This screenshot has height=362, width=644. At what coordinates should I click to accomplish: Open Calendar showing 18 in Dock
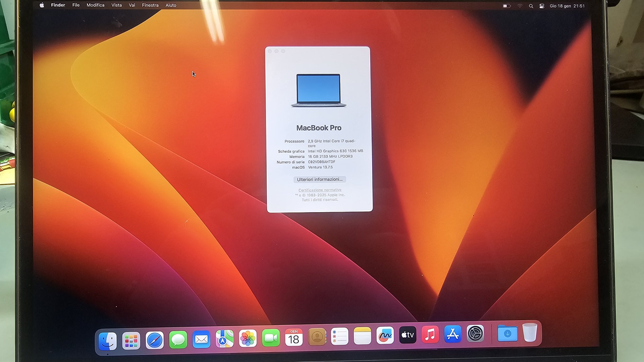pos(294,338)
